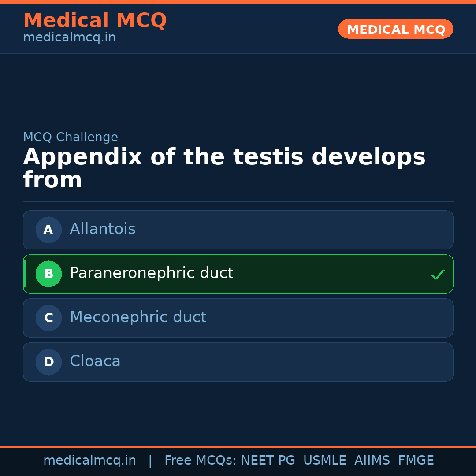Pick the Cloaca answer text
476x476 pixels.
click(95, 361)
